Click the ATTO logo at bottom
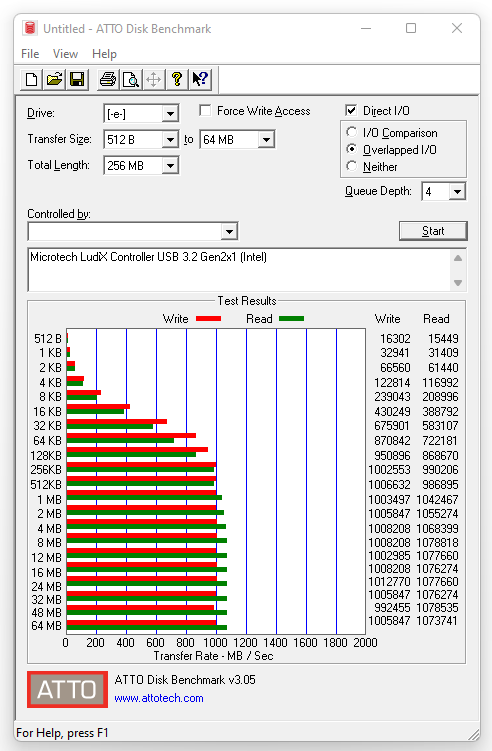The height and width of the screenshot is (751, 492). pos(67,689)
